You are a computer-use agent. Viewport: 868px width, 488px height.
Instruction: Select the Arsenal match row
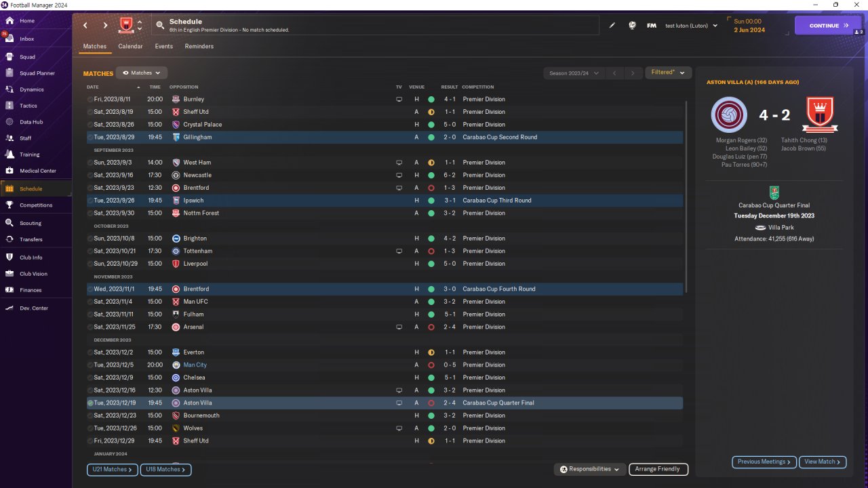pos(384,327)
